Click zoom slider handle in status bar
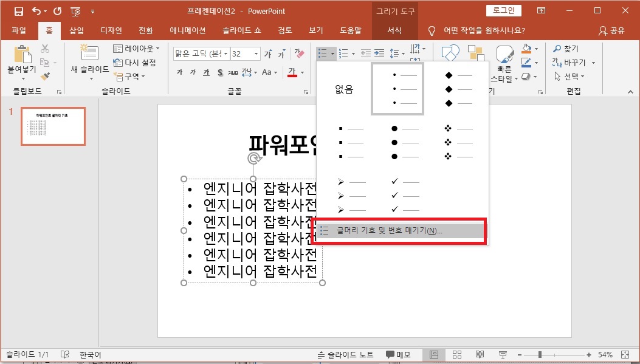Screen dimensions: 640x364 540,355
